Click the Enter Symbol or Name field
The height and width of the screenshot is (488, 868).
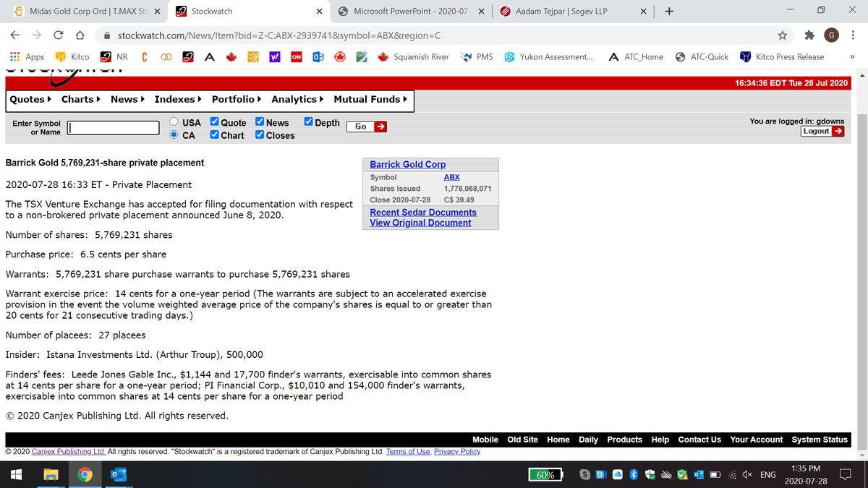(114, 128)
